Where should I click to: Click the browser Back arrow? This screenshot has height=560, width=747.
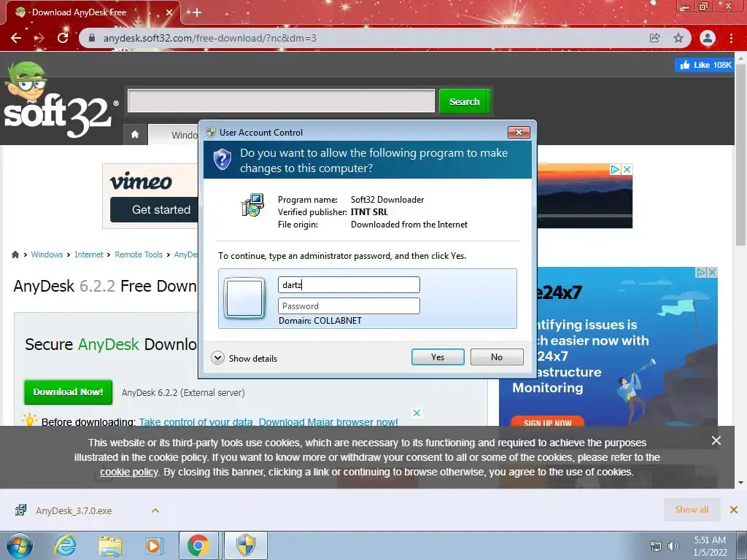click(x=16, y=38)
